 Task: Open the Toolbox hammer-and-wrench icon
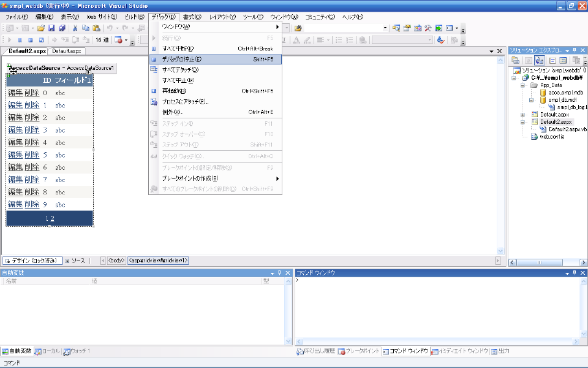tap(428, 28)
